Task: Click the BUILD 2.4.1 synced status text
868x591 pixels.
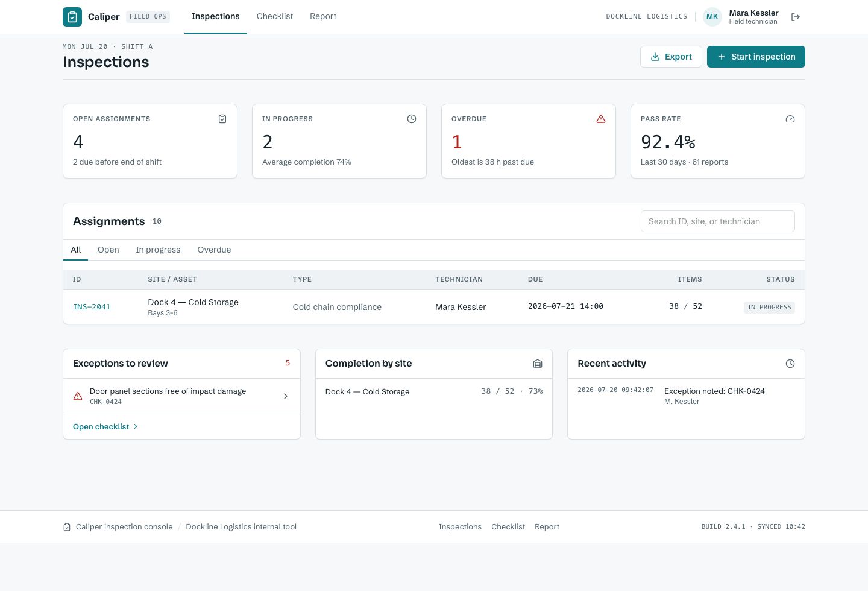Action: click(753, 527)
